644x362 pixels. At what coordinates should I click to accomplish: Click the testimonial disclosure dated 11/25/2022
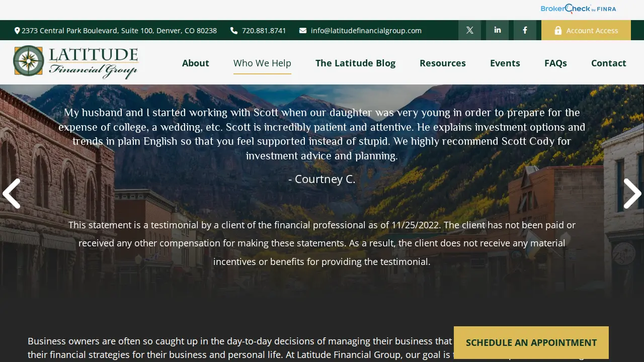coord(322,243)
